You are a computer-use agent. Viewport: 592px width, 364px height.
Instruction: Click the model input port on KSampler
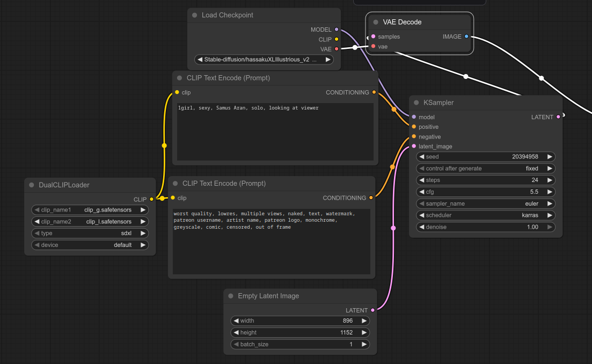pos(414,117)
